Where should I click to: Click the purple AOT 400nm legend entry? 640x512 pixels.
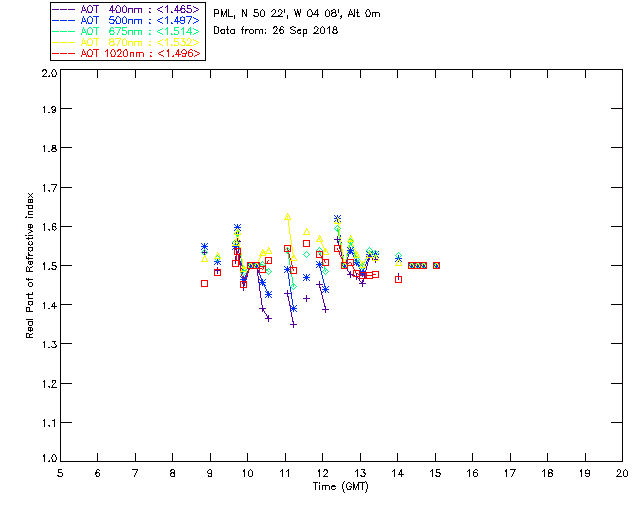click(127, 9)
